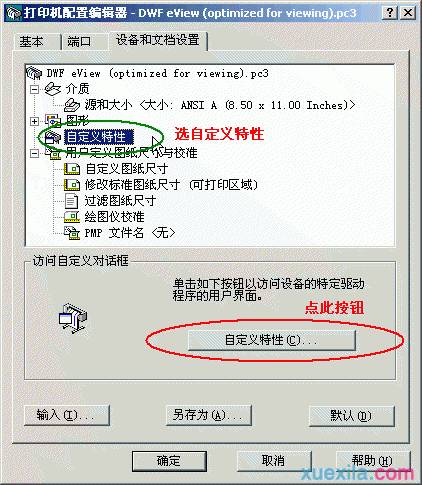Click the 源和大小 paper source icon
The image size is (422, 485).
click(x=72, y=105)
